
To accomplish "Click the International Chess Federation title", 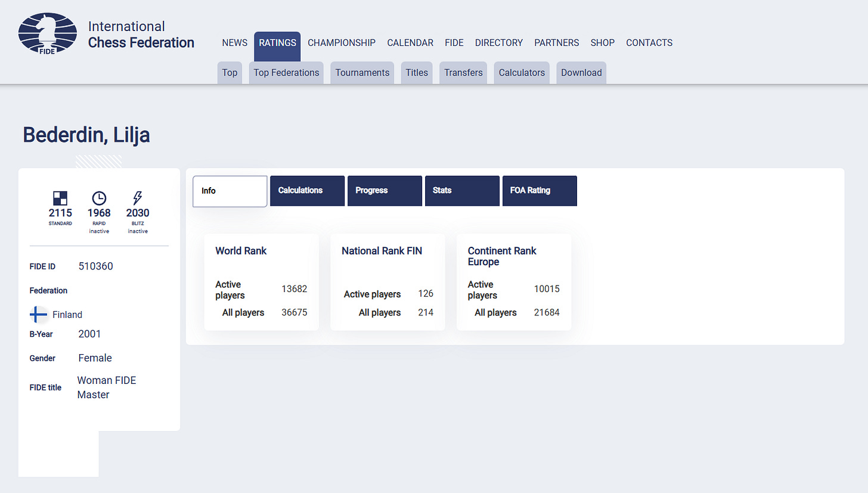I will click(141, 35).
